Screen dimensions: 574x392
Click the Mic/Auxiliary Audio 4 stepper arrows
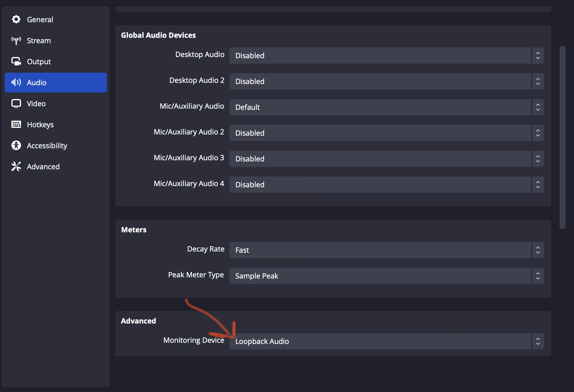(537, 185)
